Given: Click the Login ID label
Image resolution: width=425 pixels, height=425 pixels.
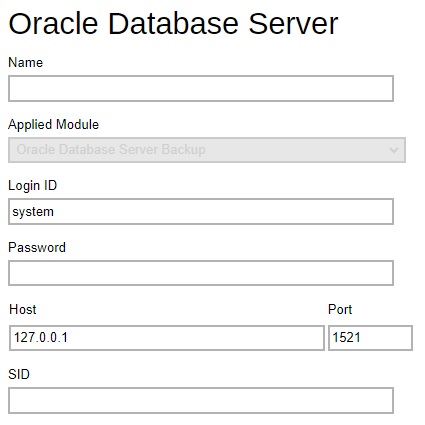Looking at the screenshot, I should coord(32,186).
